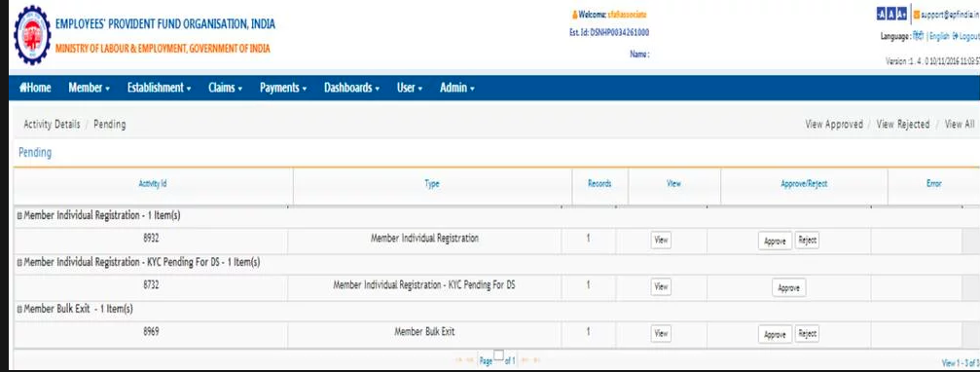
Task: Open the Establishment dropdown menu
Action: pos(160,89)
